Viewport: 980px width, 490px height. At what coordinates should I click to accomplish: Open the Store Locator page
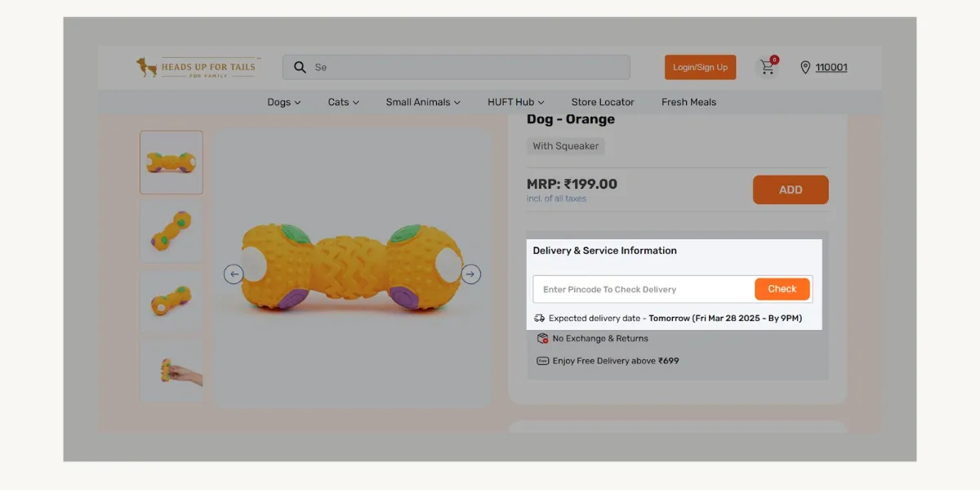pyautogui.click(x=603, y=101)
